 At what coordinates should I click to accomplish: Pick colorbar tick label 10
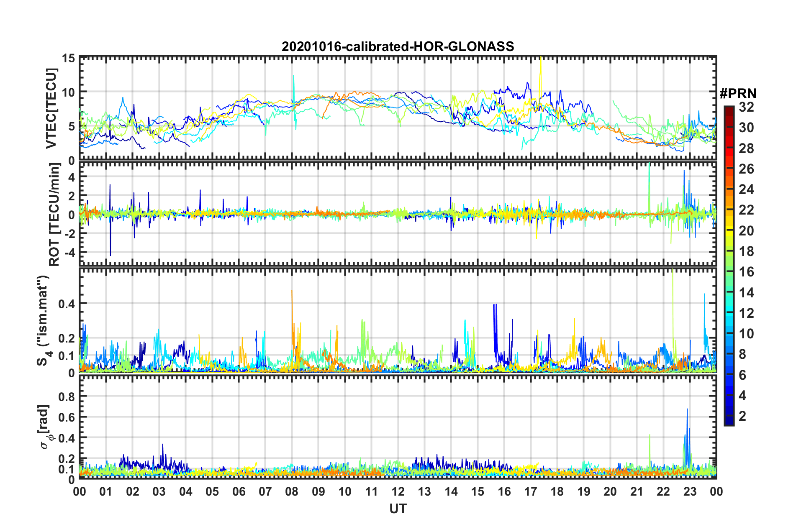pos(746,334)
